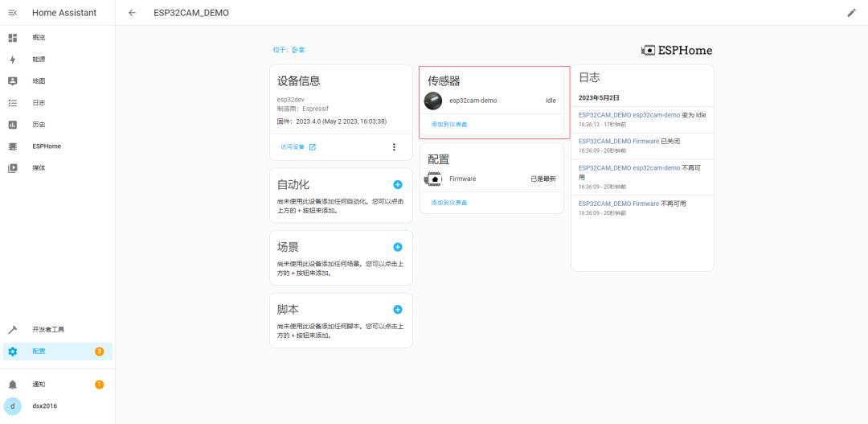Open the 日志 logbook list icon
This screenshot has width=868, height=424.
pos(13,103)
